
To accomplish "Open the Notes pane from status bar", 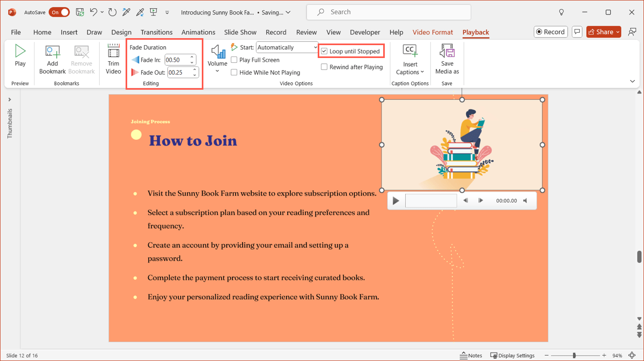I will pos(471,355).
